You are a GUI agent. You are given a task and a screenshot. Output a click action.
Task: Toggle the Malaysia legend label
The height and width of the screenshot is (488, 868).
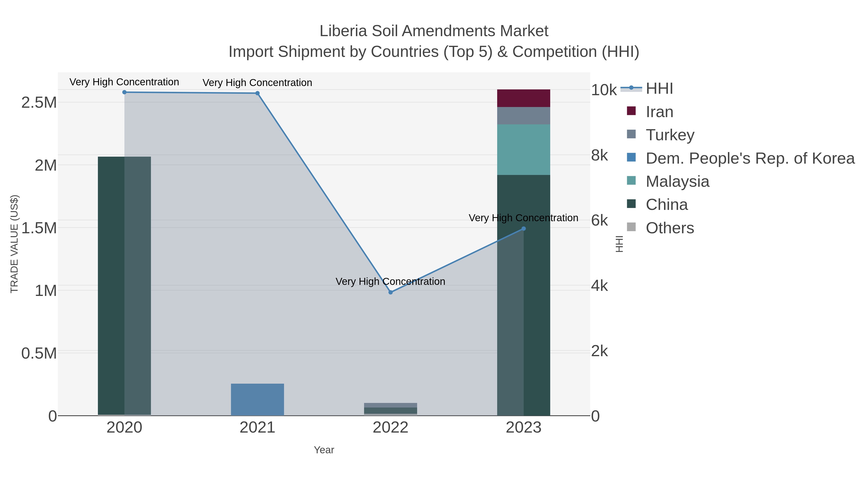[x=678, y=181]
